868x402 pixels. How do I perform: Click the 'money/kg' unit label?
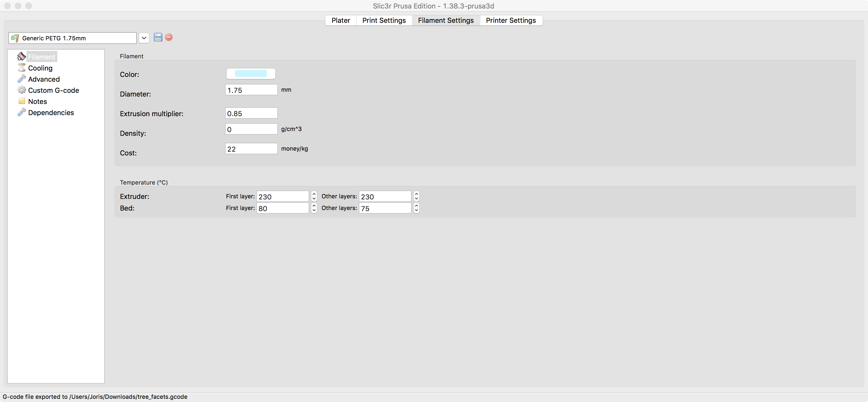coord(294,148)
